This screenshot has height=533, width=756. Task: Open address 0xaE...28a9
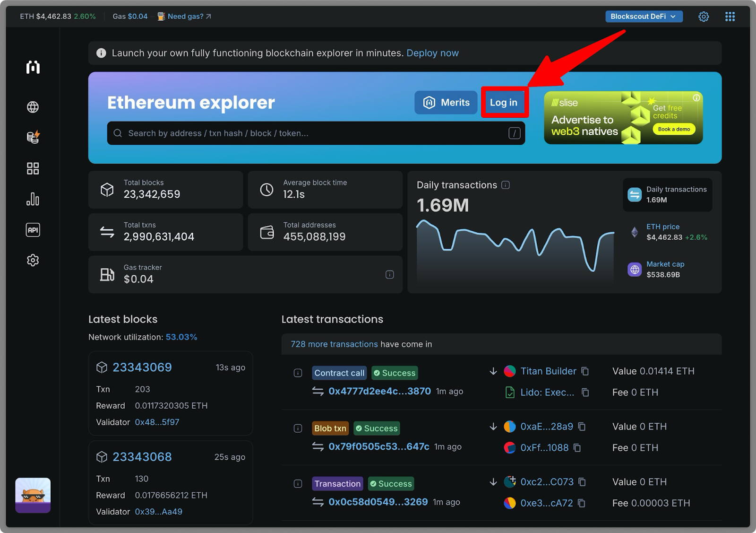click(x=547, y=427)
